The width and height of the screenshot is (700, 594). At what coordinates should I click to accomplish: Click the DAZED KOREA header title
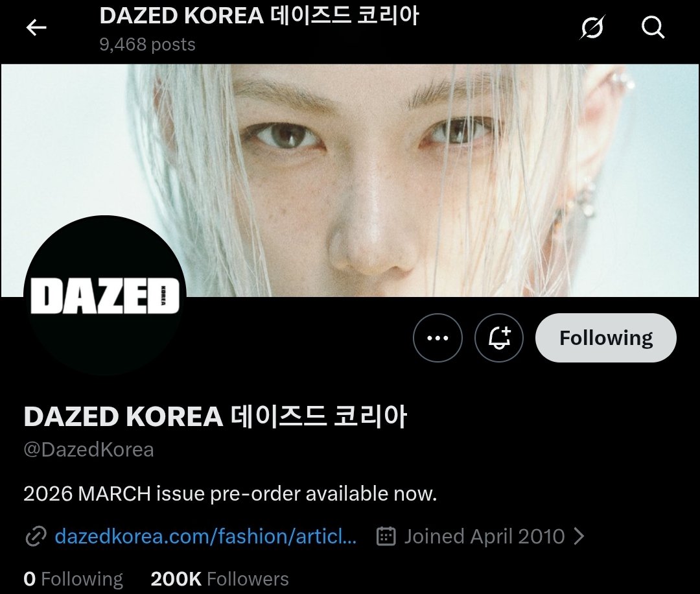259,16
